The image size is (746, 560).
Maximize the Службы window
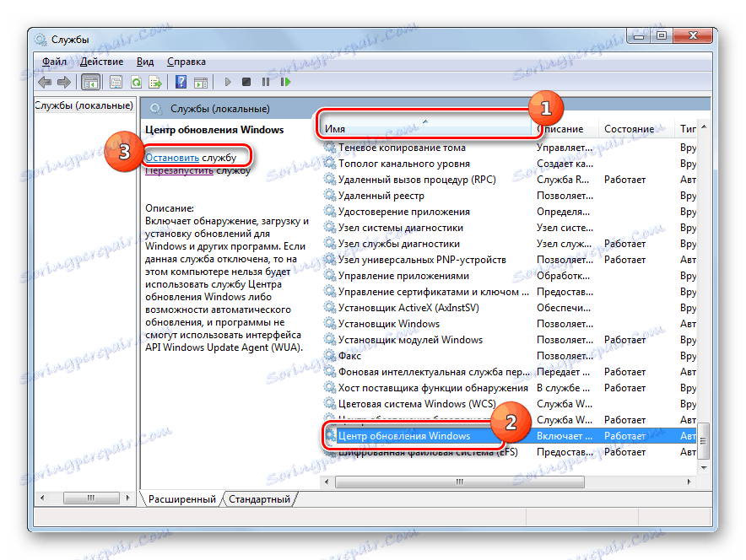(x=662, y=35)
